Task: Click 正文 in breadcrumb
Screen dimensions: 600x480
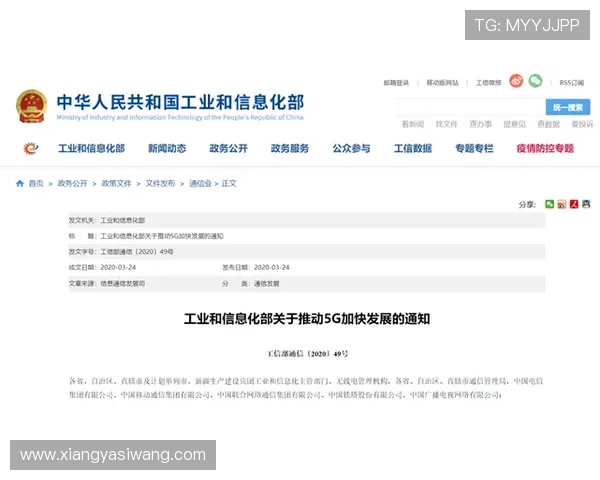Action: tap(229, 183)
